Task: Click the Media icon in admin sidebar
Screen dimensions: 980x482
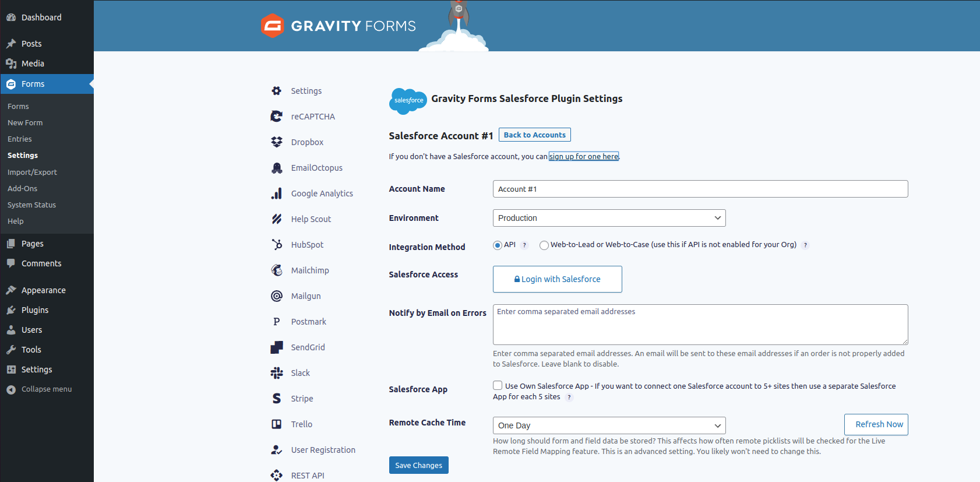Action: click(11, 64)
